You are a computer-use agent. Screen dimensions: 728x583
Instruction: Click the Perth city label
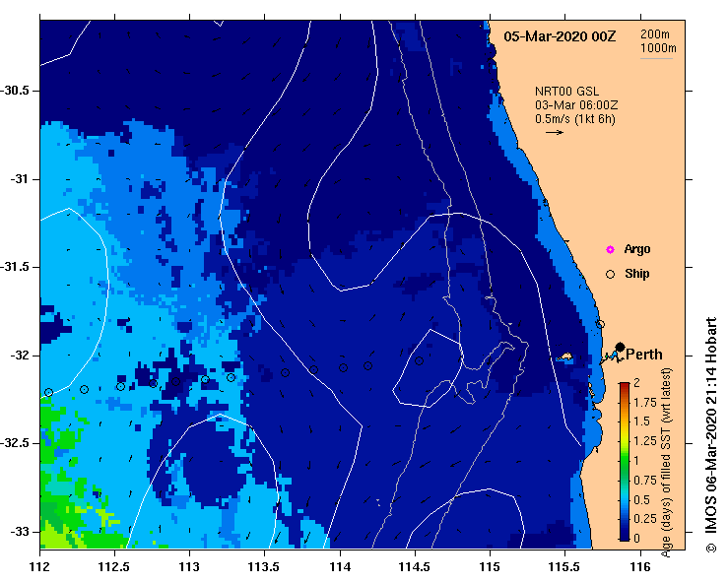(x=644, y=355)
